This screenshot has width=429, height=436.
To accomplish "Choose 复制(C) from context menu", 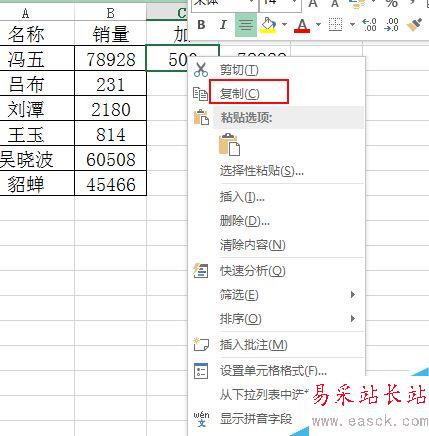I will (x=239, y=94).
